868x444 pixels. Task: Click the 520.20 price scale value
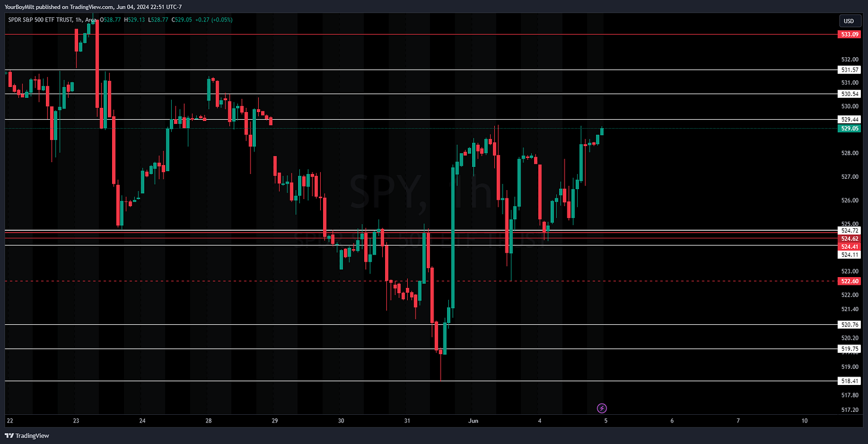point(849,338)
